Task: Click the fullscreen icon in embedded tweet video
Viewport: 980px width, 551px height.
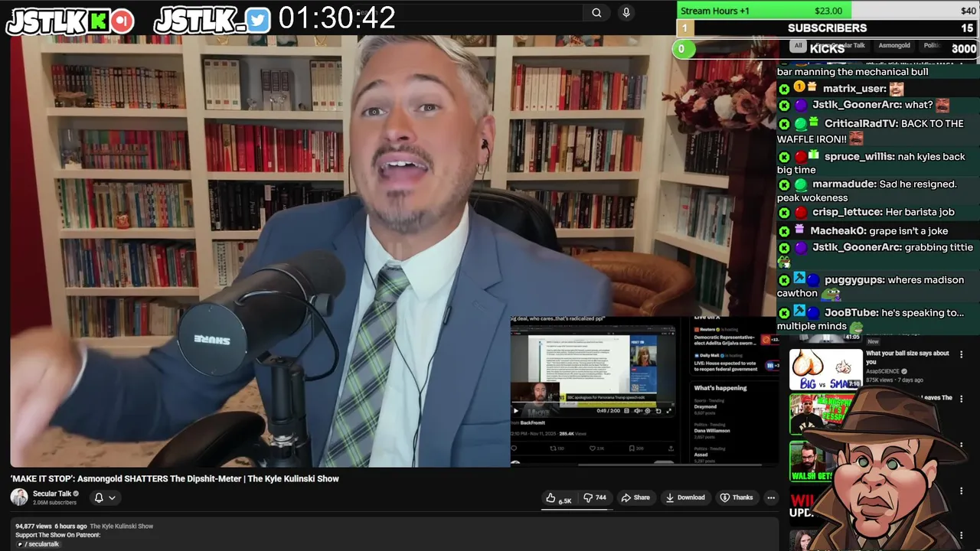Action: pos(669,411)
